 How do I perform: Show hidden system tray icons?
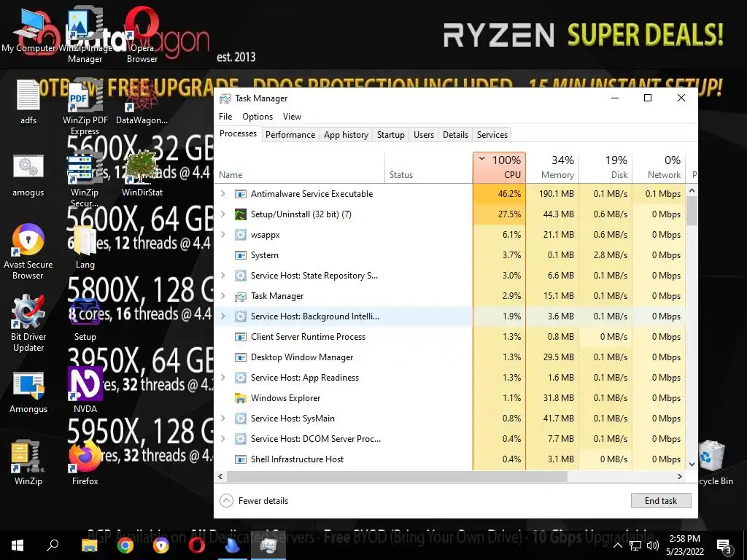(x=617, y=545)
